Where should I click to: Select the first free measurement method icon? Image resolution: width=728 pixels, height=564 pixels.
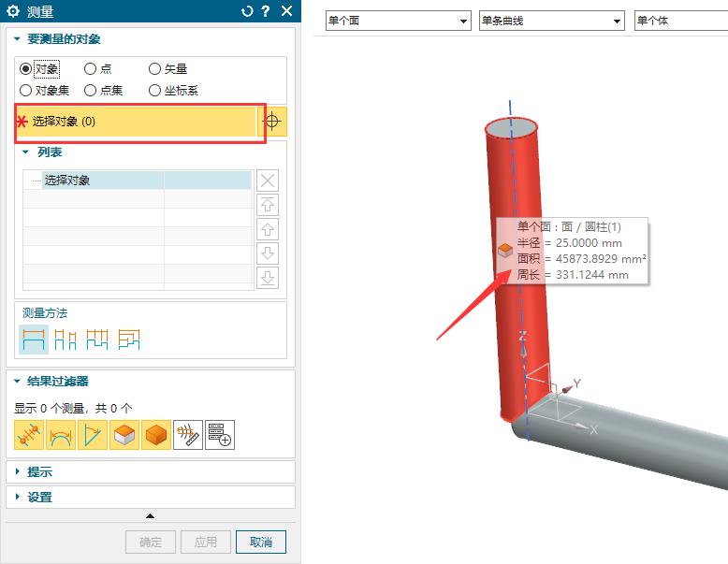[34, 340]
